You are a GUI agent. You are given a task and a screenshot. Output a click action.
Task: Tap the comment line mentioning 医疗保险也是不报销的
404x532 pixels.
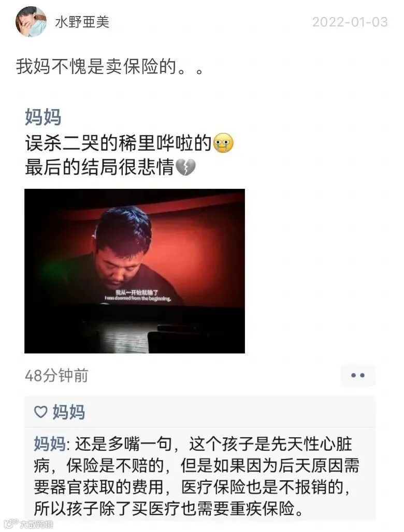coord(192,487)
